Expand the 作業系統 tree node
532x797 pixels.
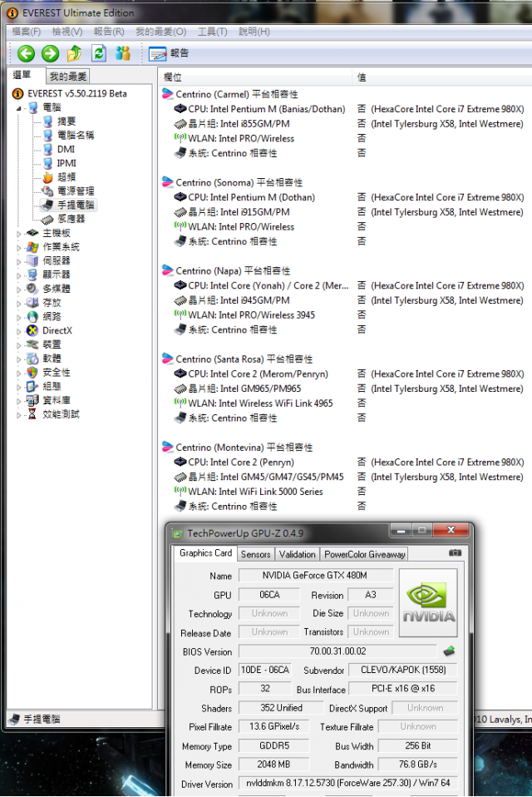tap(18, 248)
